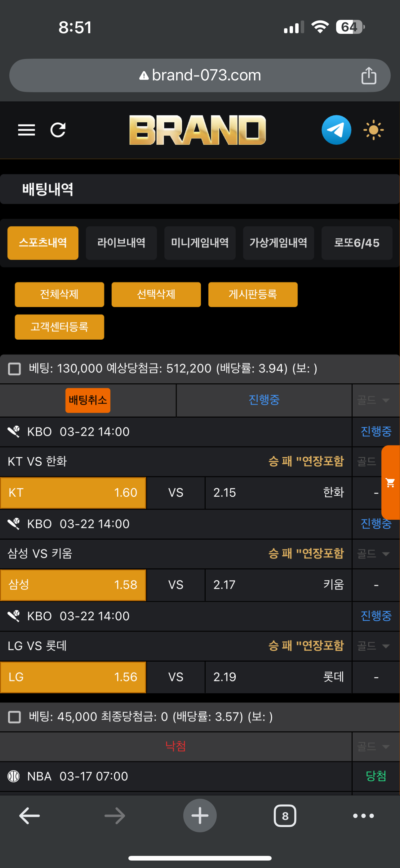
Task: Open a new browser tab
Action: pyautogui.click(x=200, y=816)
